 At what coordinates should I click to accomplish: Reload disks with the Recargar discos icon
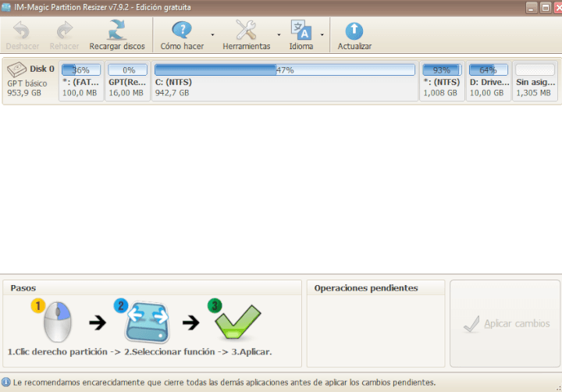[117, 30]
